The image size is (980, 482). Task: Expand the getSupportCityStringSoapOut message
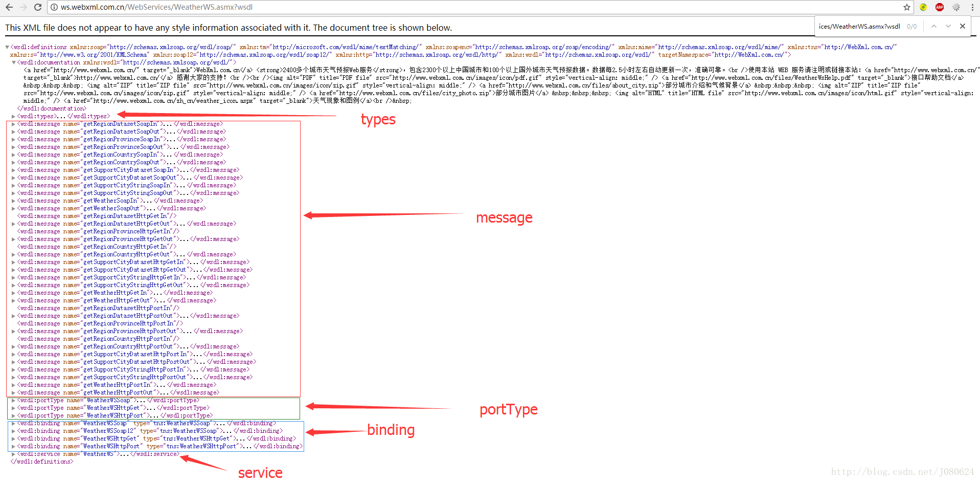pos(14,193)
